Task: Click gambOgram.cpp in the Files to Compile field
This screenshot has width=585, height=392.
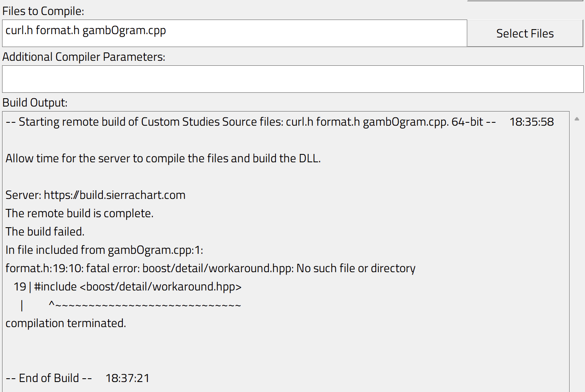Action: 124,30
